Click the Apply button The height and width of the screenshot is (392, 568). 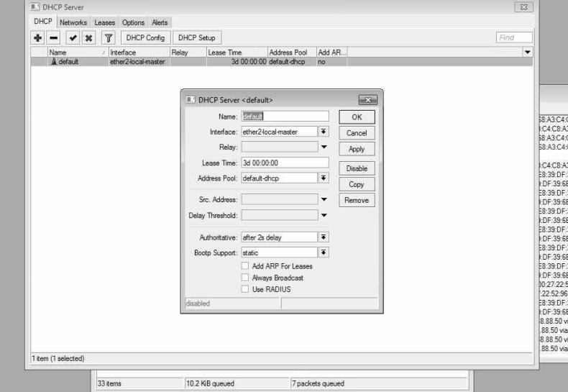[357, 149]
